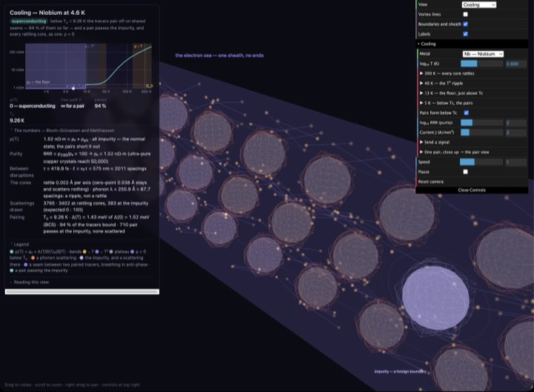The height and width of the screenshot is (392, 534).
Task: Uncheck Boundaries and sheath
Action: coord(466,24)
